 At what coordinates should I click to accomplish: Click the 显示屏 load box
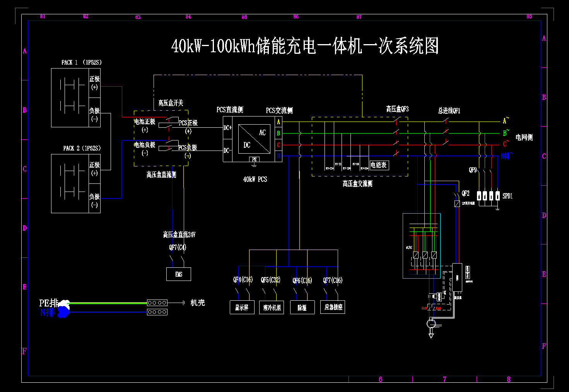pos(242,307)
